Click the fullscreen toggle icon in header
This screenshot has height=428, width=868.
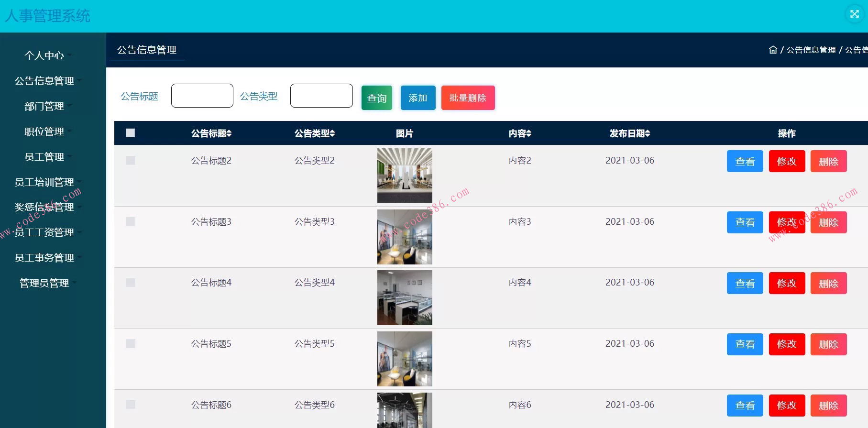point(854,14)
